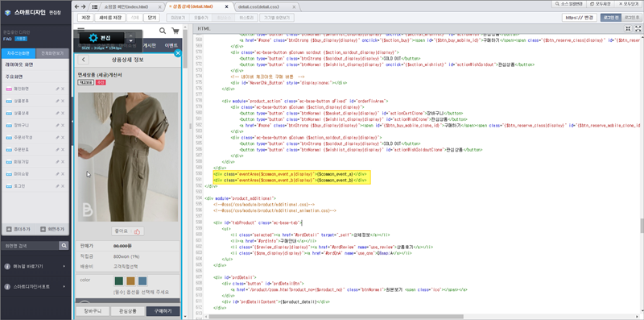This screenshot has height=320, width=644.
Task: Click the fullscreen expand editor icon
Action: coord(638,29)
